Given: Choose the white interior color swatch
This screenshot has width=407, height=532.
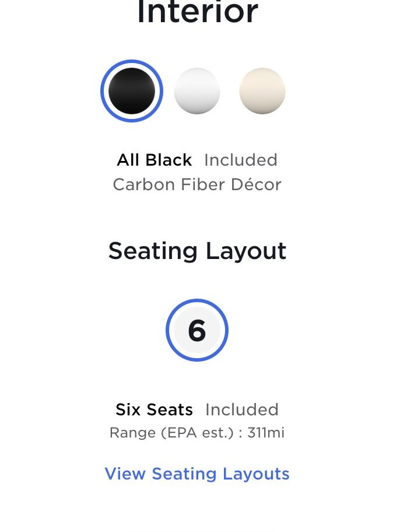Looking at the screenshot, I should click(197, 91).
